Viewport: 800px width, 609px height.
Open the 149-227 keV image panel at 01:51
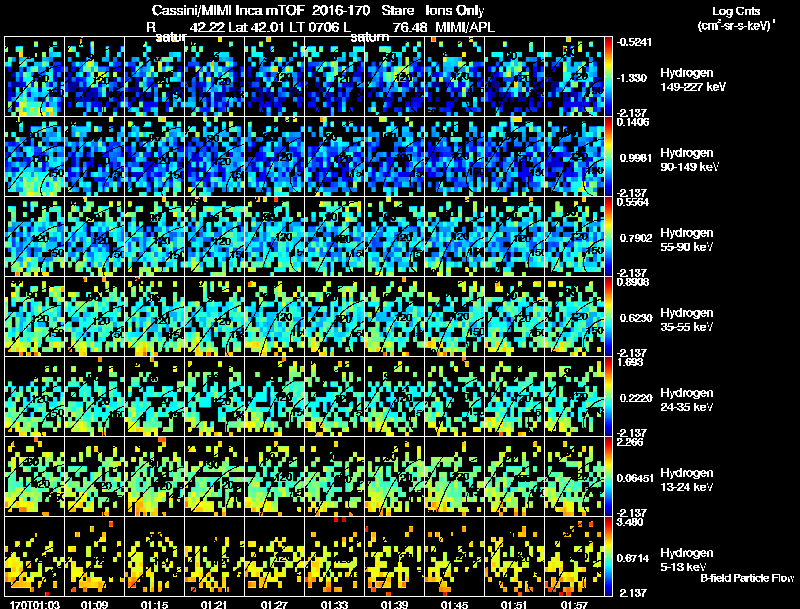(514, 77)
